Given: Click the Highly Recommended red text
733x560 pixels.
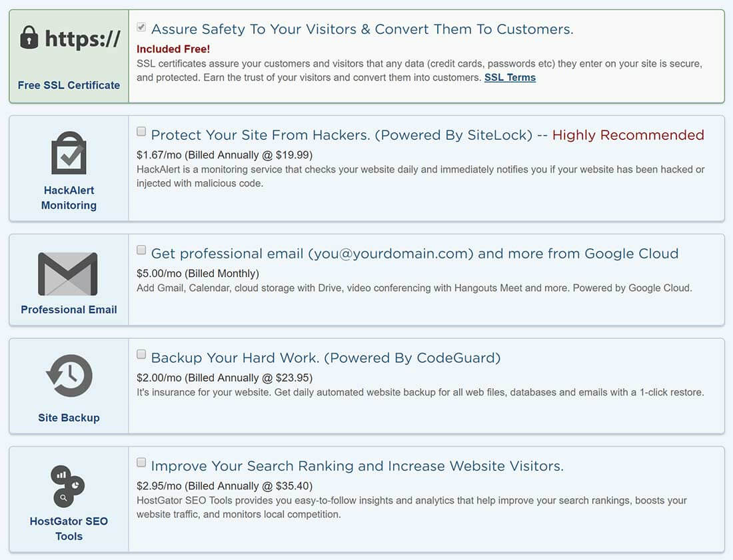Looking at the screenshot, I should click(628, 135).
